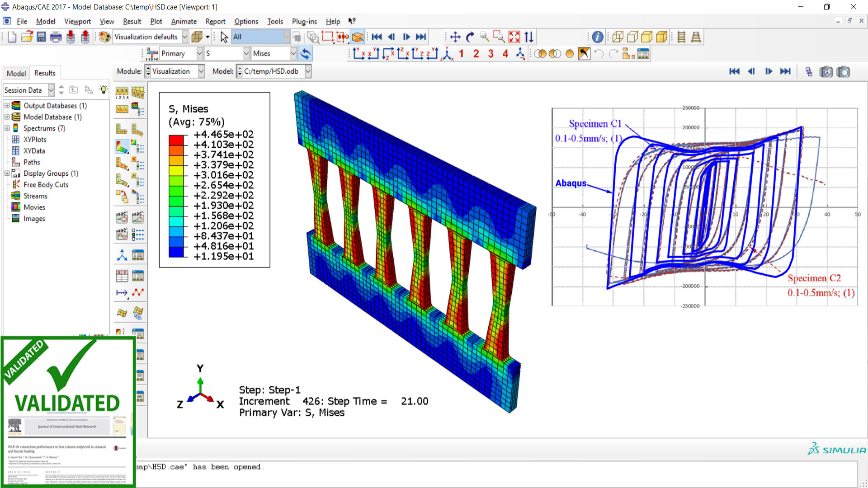Open the Result menu

pyautogui.click(x=132, y=21)
